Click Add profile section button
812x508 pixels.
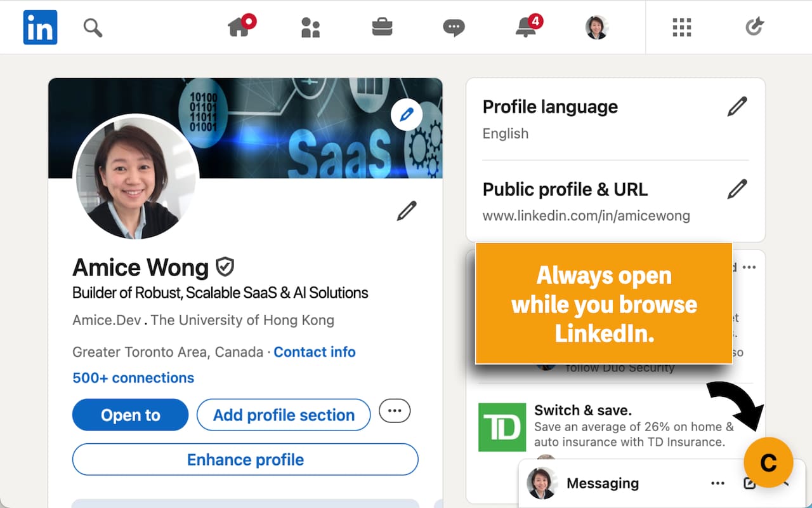(284, 415)
